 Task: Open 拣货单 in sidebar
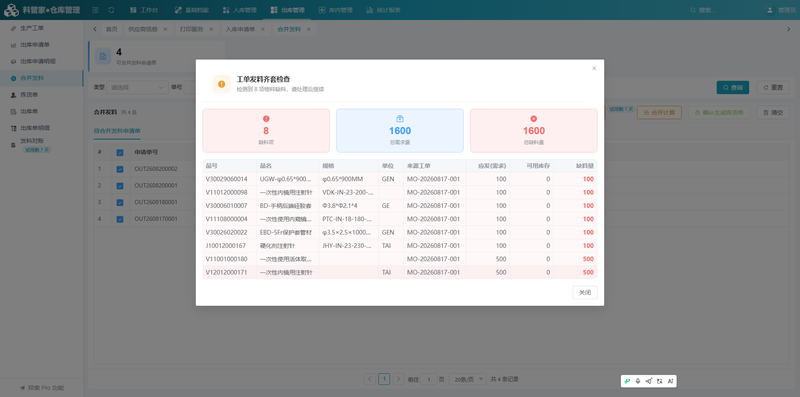(42, 94)
